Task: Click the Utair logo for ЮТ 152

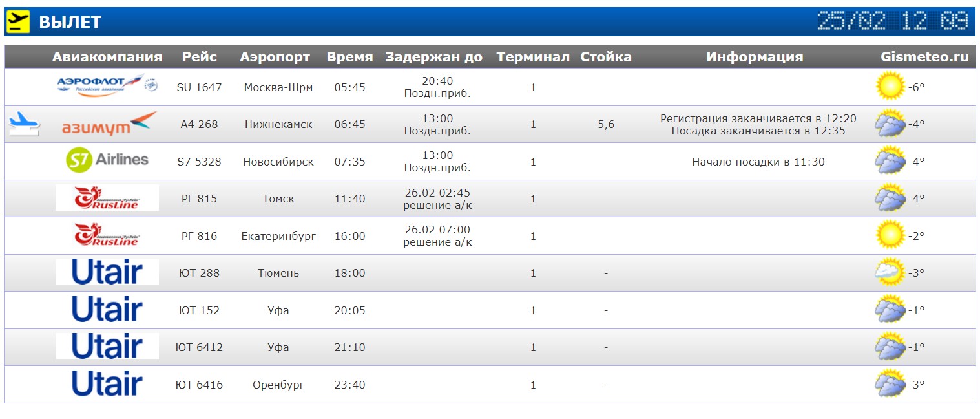Action: [x=107, y=310]
